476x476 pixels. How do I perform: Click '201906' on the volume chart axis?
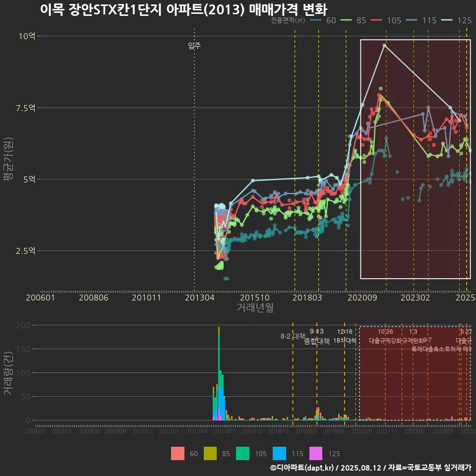coord(334,431)
